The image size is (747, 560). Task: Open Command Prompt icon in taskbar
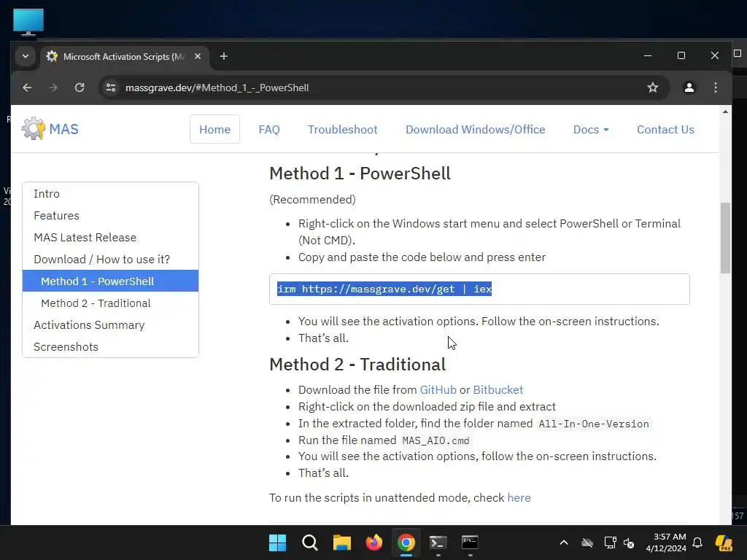470,542
